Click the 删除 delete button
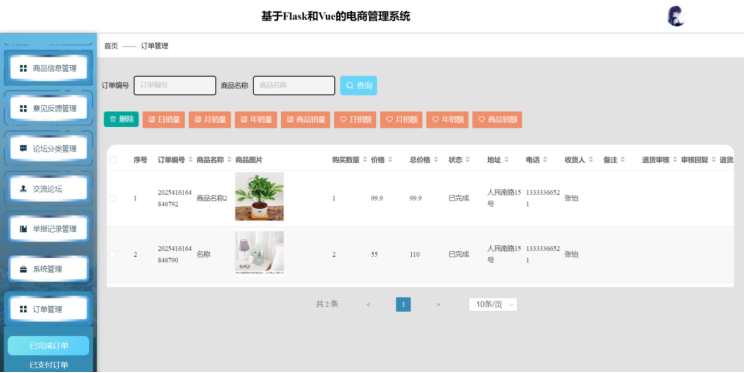 pos(121,119)
